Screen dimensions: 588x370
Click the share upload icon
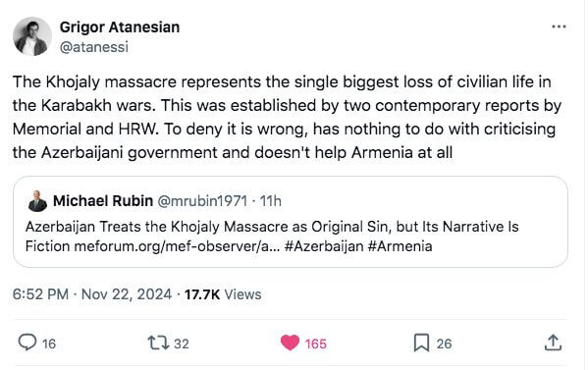coord(553,343)
